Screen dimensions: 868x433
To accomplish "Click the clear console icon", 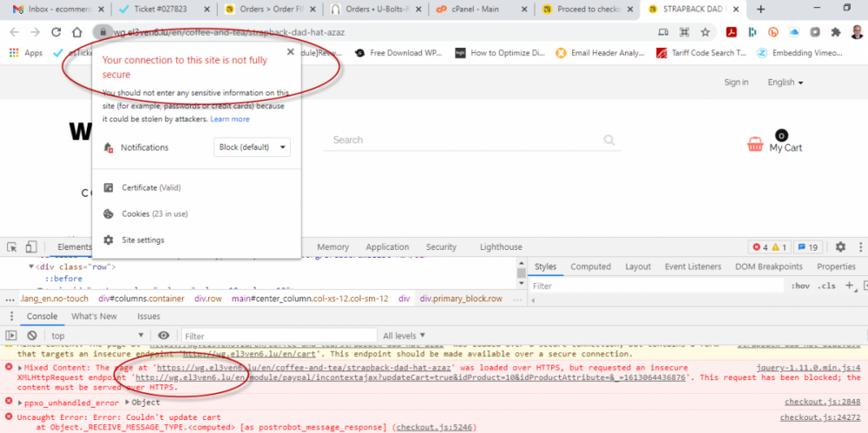I will [31, 336].
